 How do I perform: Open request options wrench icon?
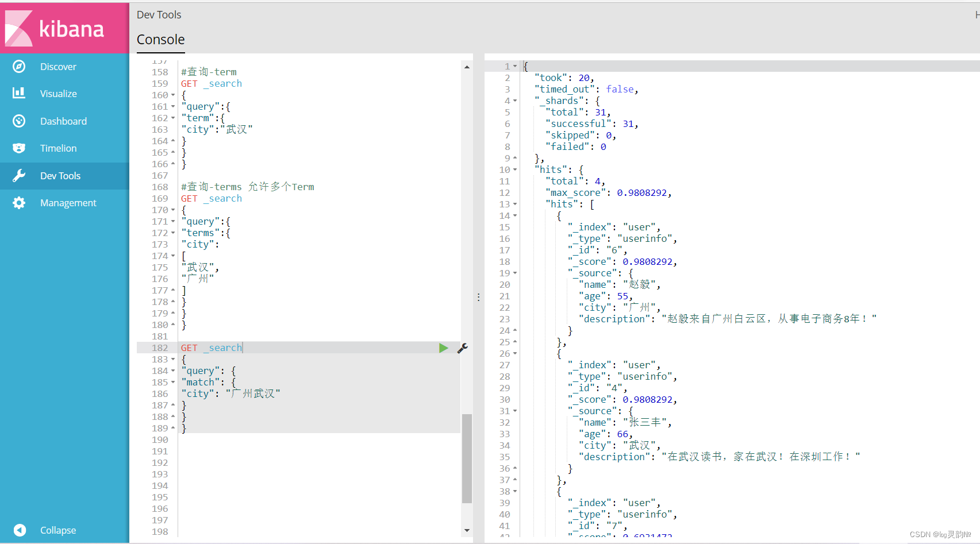click(x=462, y=348)
